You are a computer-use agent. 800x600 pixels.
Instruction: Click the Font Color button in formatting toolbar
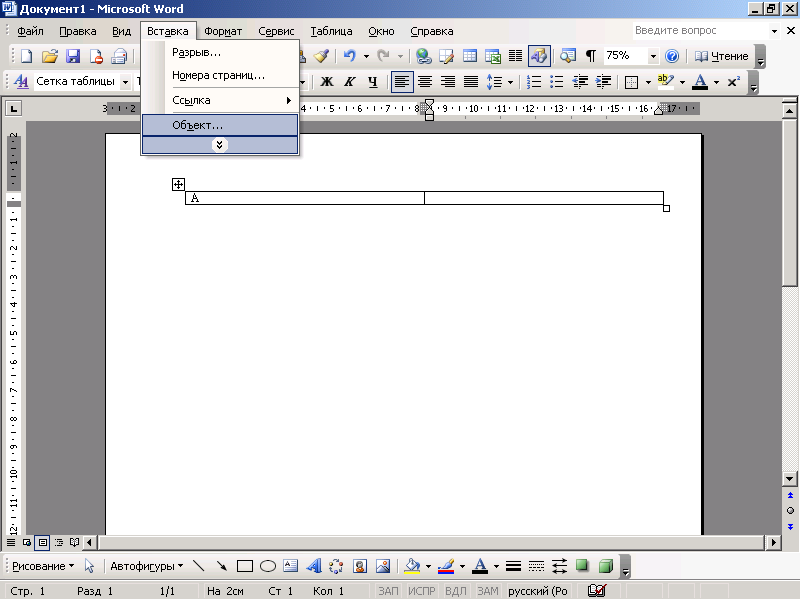click(x=700, y=82)
